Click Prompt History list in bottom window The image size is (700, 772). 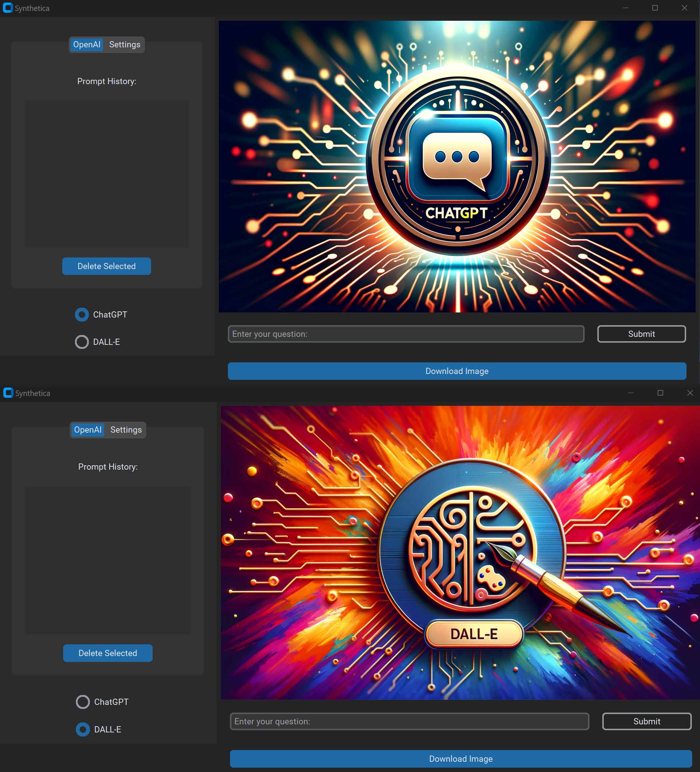(108, 560)
